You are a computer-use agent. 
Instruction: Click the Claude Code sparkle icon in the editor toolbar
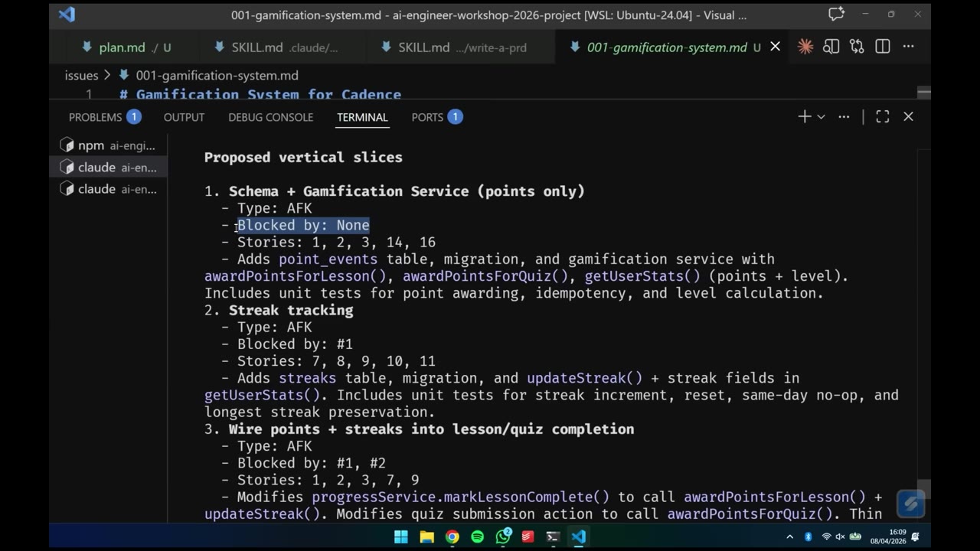[x=805, y=47]
